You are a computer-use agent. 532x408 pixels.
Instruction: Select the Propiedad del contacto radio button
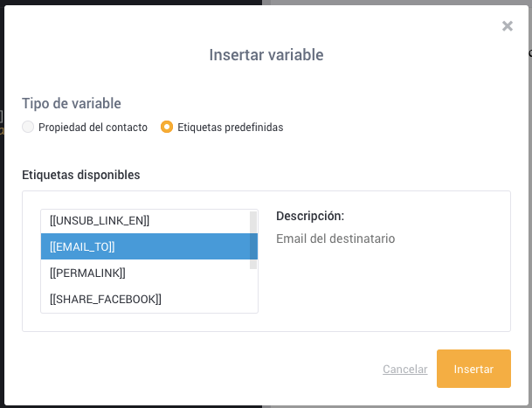click(28, 127)
